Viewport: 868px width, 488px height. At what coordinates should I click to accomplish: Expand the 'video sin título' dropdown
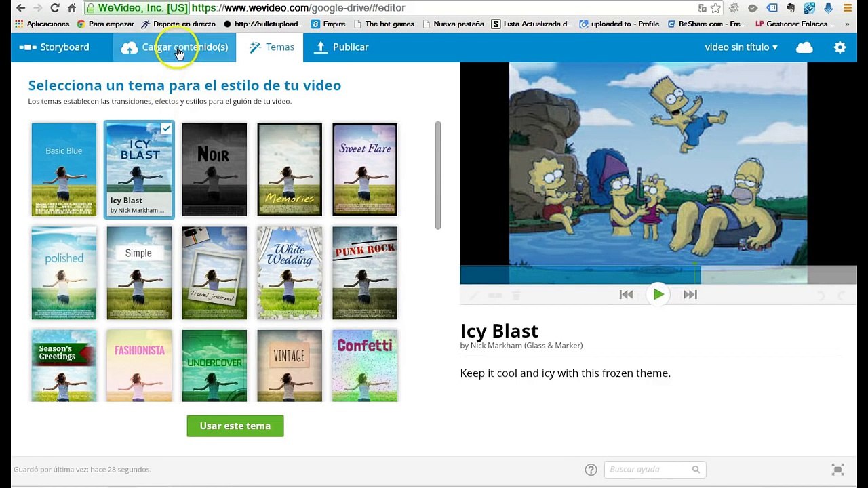coord(741,47)
